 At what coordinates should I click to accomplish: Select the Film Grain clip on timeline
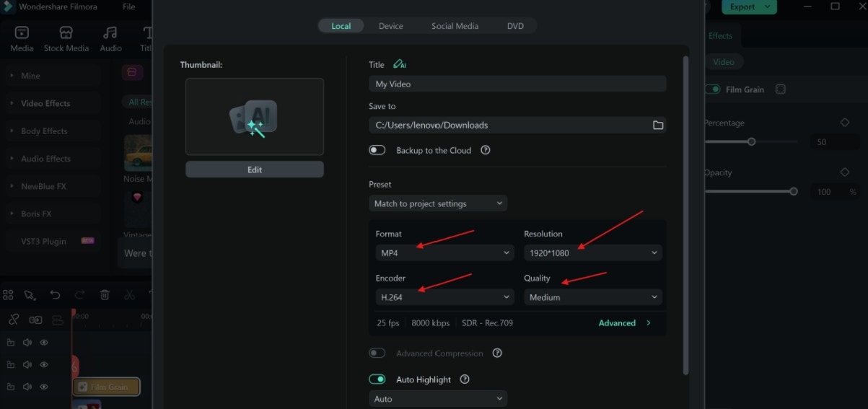click(x=106, y=387)
